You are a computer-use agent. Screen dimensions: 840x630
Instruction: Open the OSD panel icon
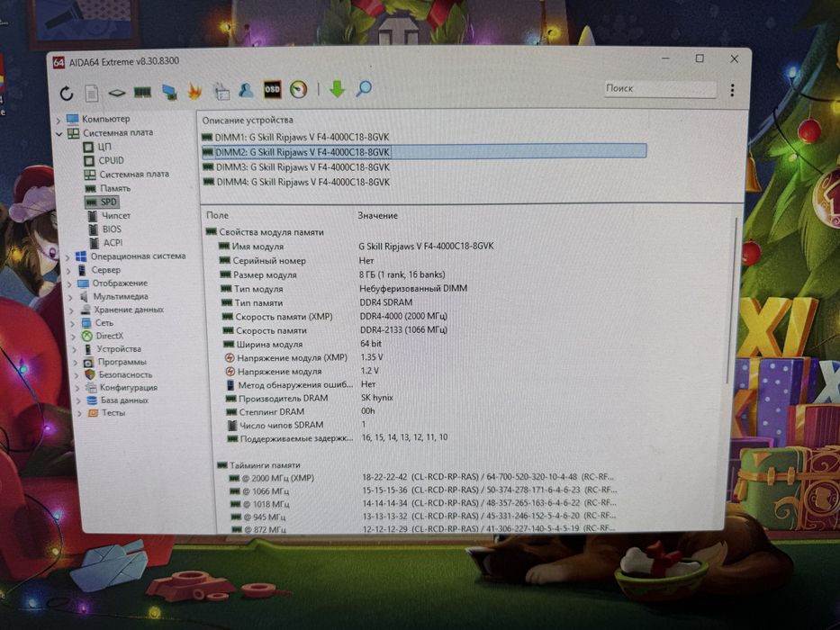(x=272, y=89)
